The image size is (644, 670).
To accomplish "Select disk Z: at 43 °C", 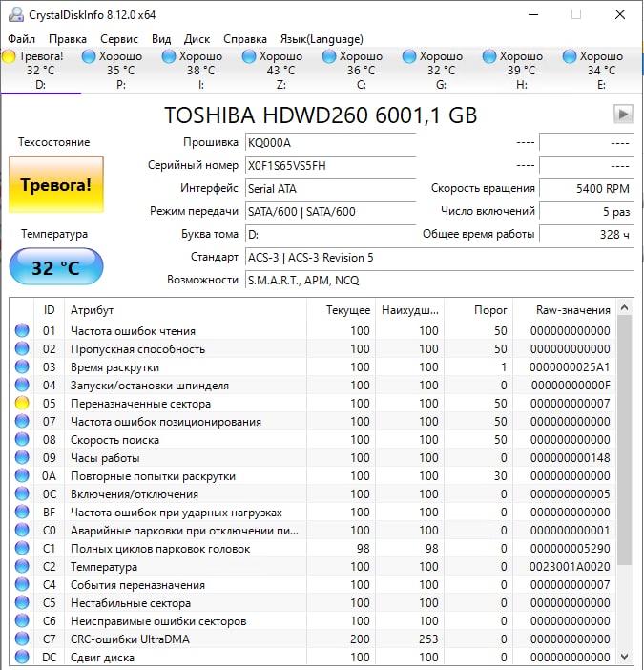I will 281,70.
